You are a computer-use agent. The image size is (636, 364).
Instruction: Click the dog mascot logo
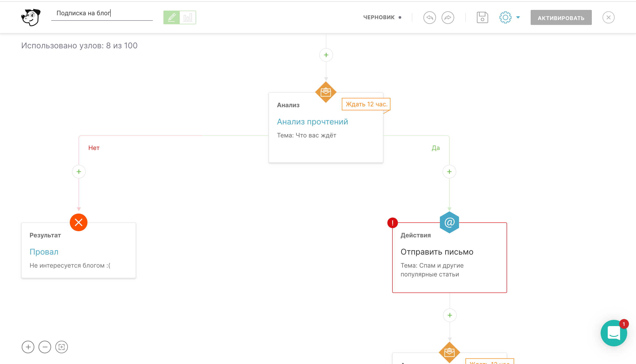point(31,17)
